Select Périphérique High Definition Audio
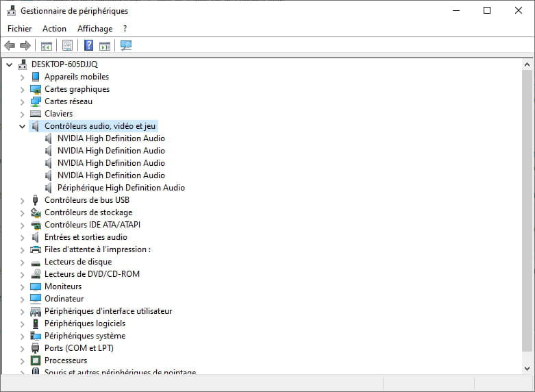This screenshot has height=392, width=535. (x=121, y=188)
